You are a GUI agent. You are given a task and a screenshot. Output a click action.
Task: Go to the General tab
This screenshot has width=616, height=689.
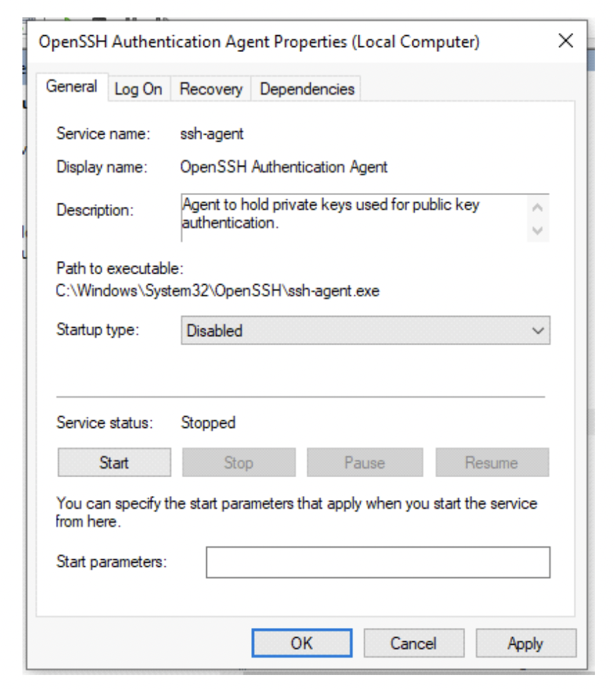coord(72,87)
